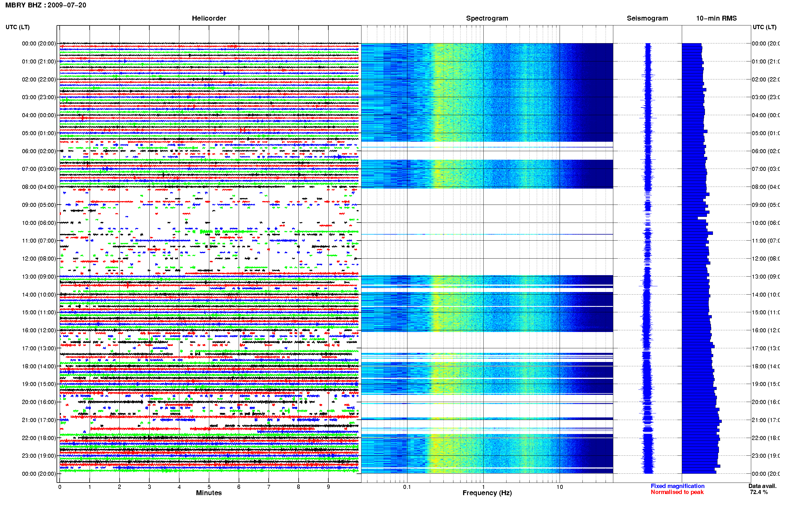
Task: Click the 'Seismogram' panel heading
Action: click(x=647, y=18)
